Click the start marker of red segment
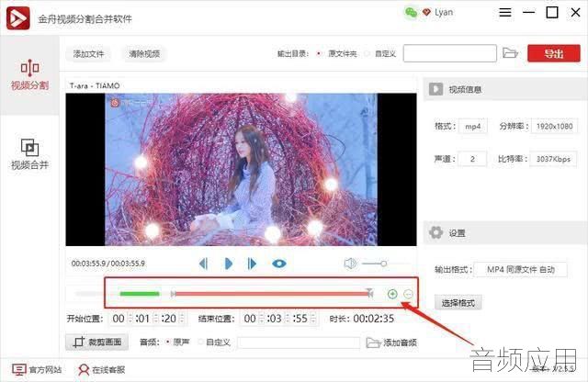Screen dimensions: 588x382 [173, 294]
